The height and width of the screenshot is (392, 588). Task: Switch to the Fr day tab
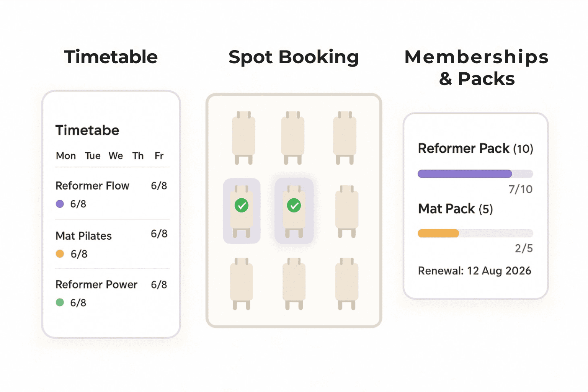(x=159, y=156)
